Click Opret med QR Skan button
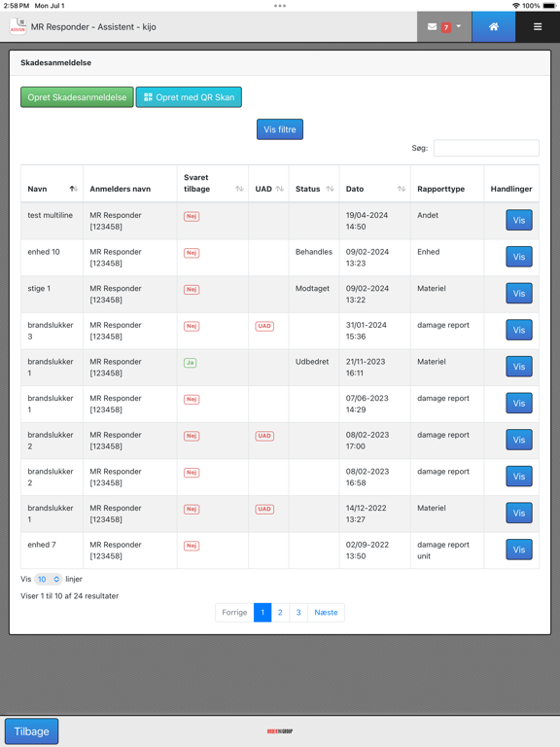560x747 pixels. pos(189,97)
